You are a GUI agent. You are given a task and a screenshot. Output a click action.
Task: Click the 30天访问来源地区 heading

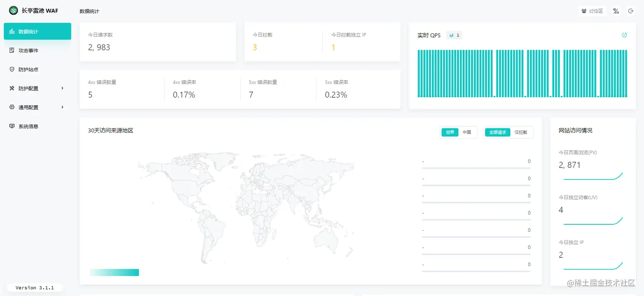pyautogui.click(x=111, y=131)
